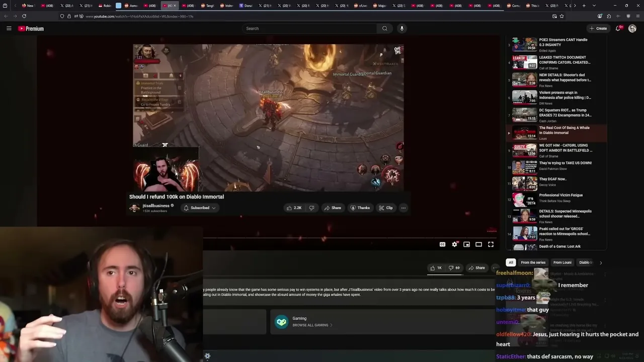Open the account avatar menu
This screenshot has height=362, width=644.
632,29
